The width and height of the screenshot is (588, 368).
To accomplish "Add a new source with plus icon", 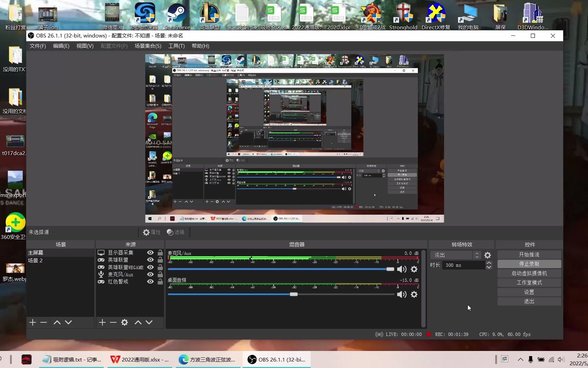I will point(102,322).
